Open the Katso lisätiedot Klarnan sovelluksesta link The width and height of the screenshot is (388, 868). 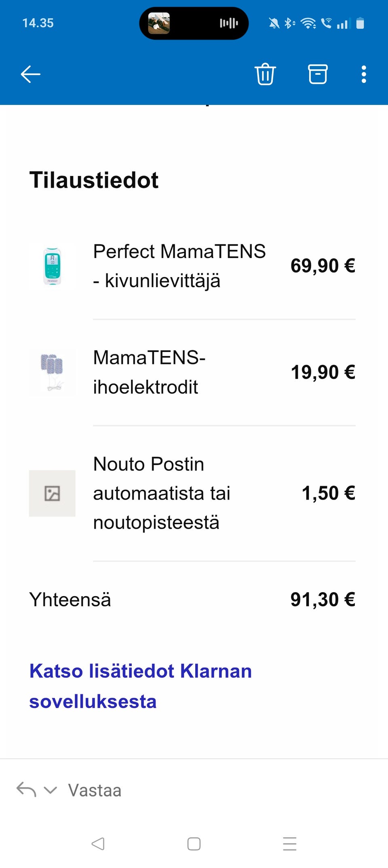coord(140,686)
